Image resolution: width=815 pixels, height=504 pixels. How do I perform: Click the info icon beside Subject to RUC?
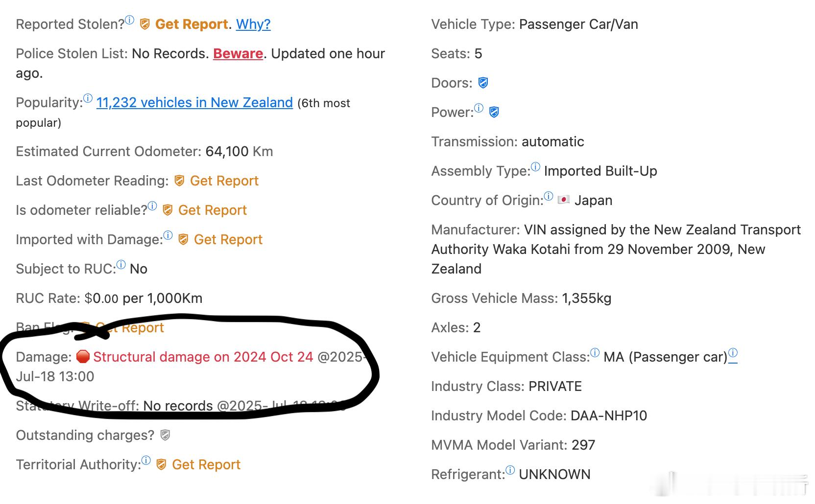pos(121,265)
